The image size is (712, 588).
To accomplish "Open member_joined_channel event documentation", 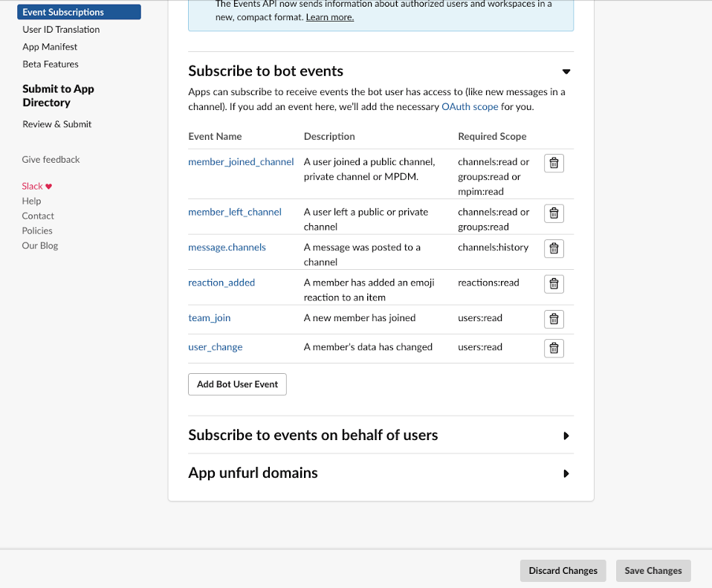I will 241,161.
